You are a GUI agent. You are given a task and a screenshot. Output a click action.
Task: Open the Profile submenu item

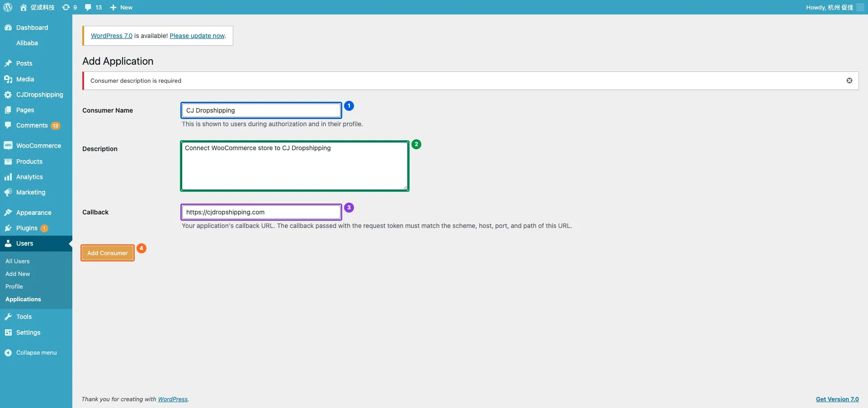(x=14, y=287)
